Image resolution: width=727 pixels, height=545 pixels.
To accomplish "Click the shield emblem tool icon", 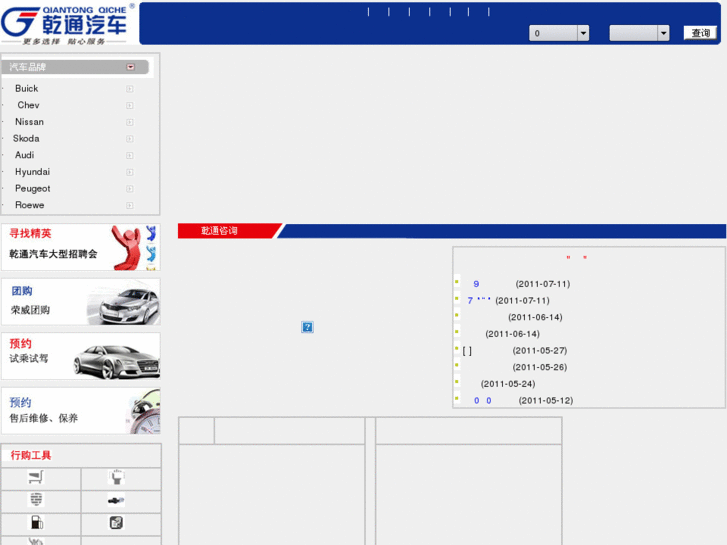I will pos(36,500).
